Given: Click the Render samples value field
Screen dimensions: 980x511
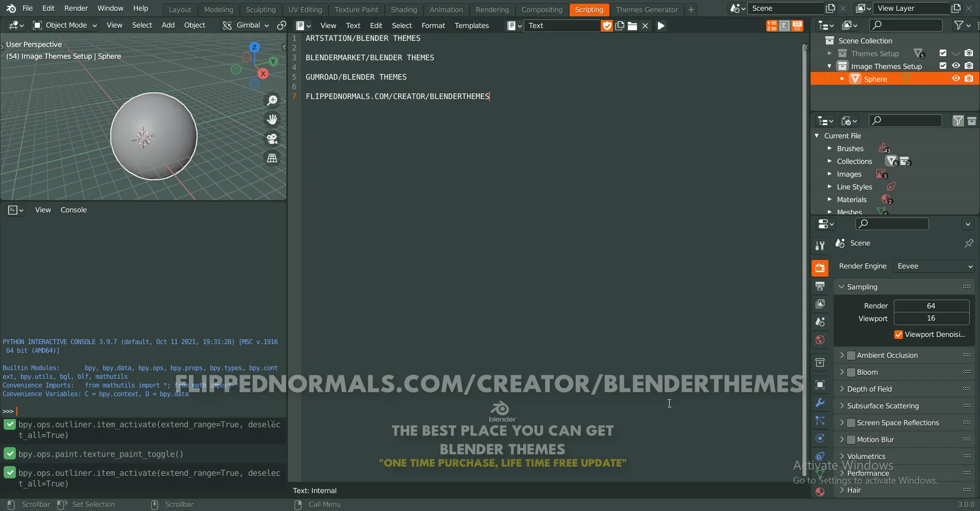Looking at the screenshot, I should [931, 306].
